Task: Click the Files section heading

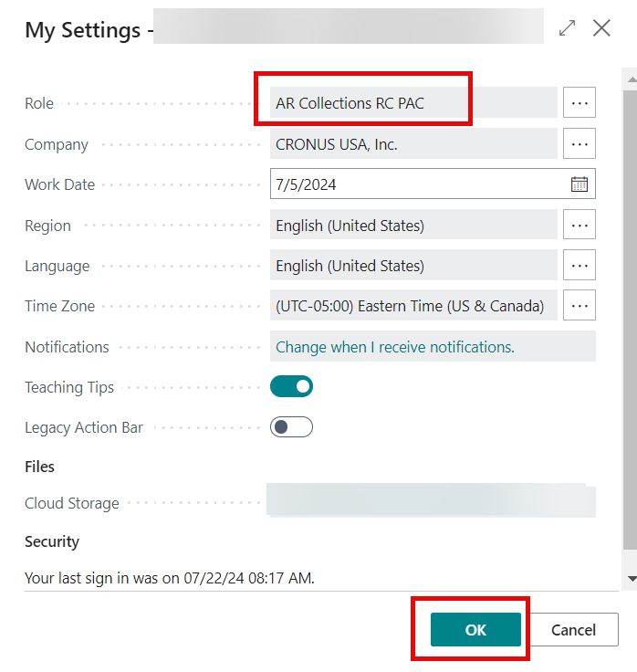Action: 39,467
